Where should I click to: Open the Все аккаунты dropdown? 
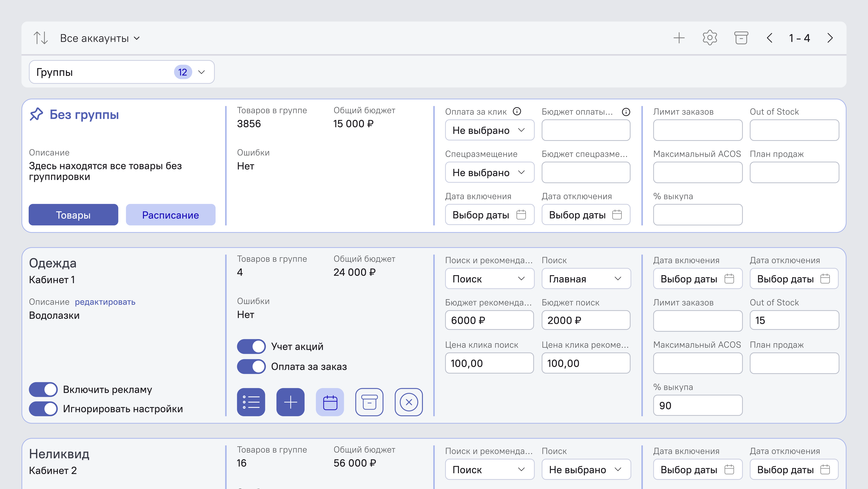pyautogui.click(x=100, y=38)
